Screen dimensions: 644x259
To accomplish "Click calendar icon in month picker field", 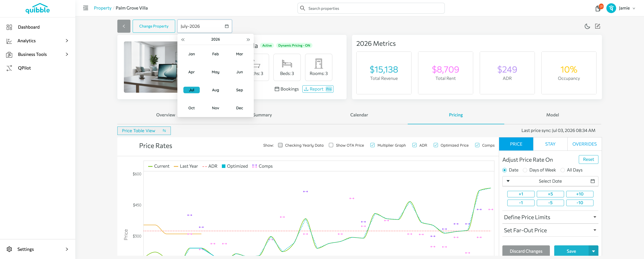I will click(x=227, y=26).
